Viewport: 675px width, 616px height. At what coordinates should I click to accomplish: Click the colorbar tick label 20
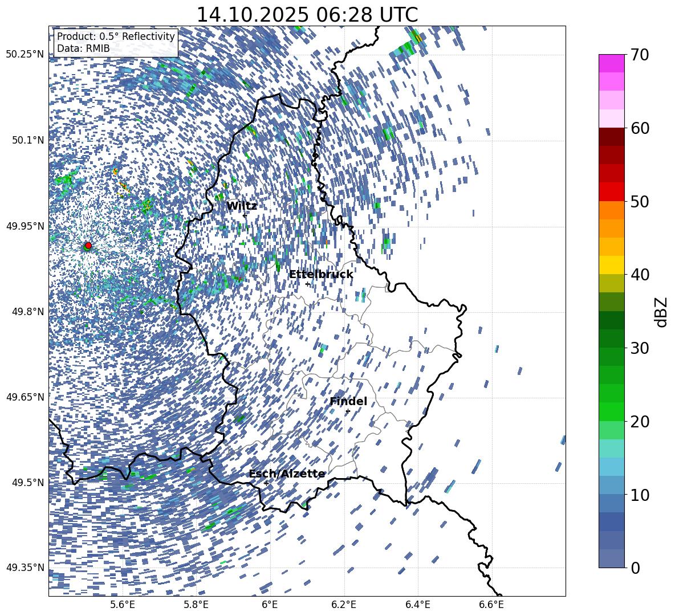(640, 422)
